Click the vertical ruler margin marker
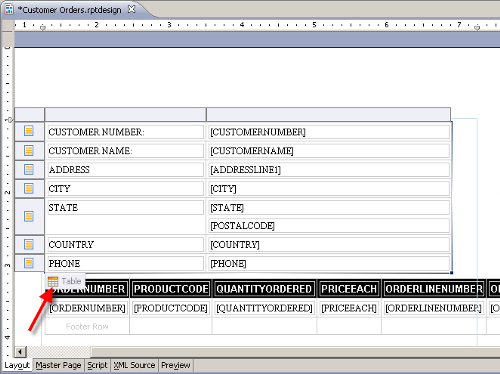 pos(10,120)
